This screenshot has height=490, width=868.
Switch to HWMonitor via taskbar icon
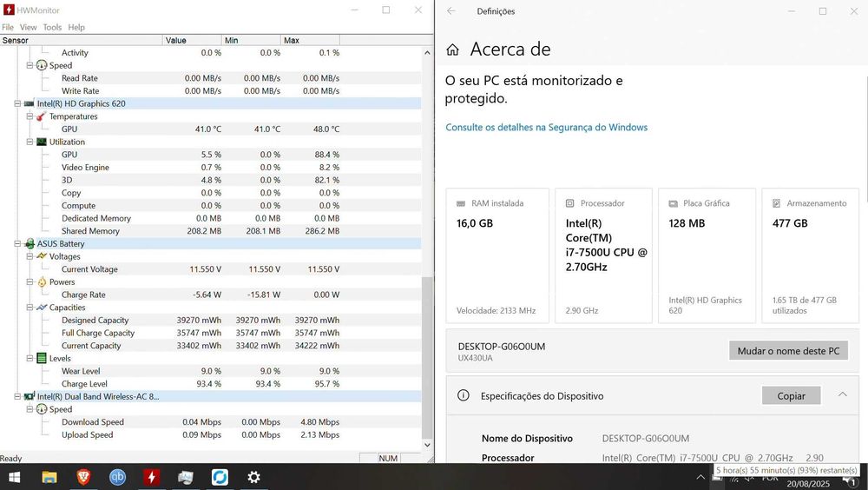[151, 477]
